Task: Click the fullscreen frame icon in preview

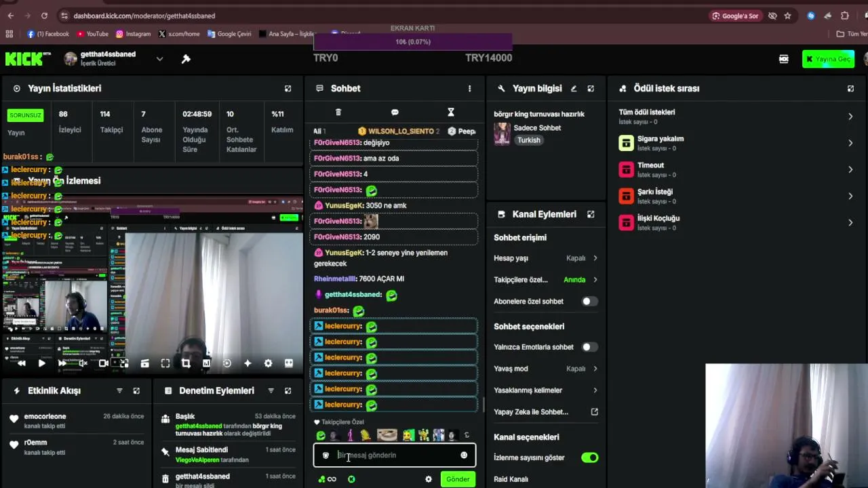Action: [x=165, y=363]
